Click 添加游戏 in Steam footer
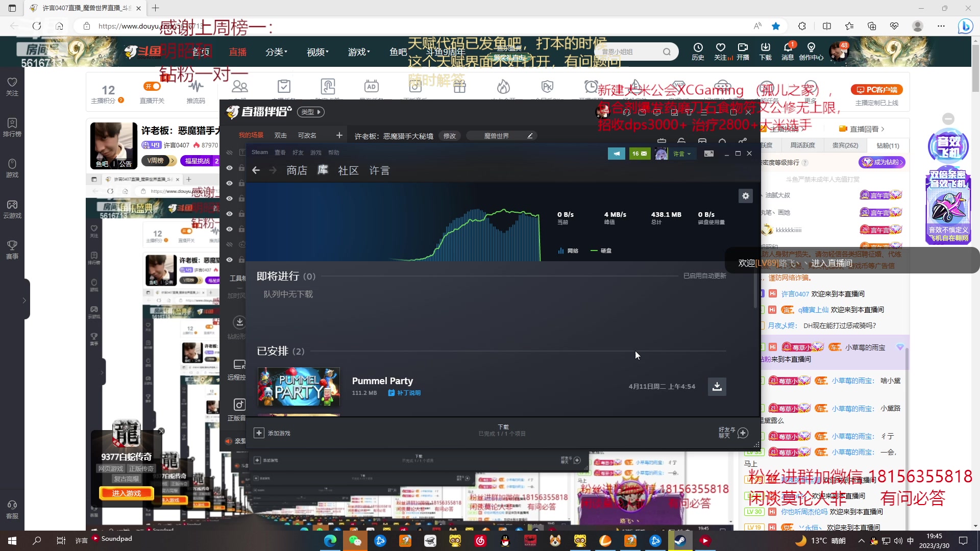This screenshot has height=551, width=980. [272, 433]
